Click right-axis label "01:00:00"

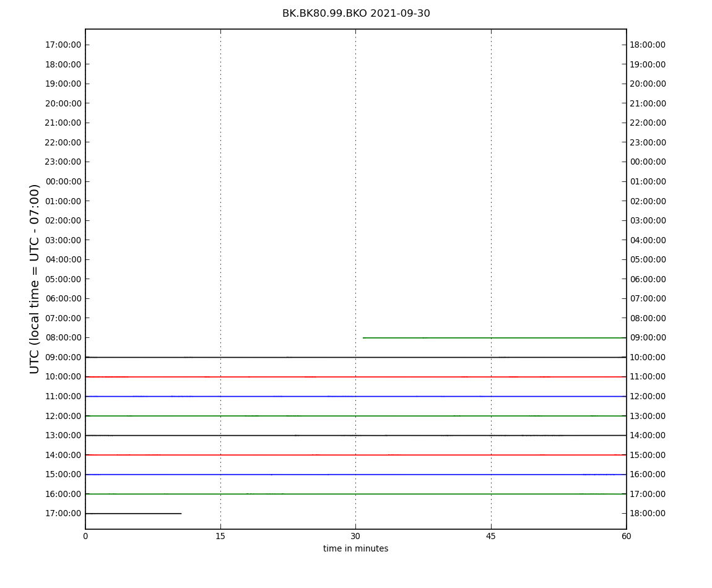pyautogui.click(x=648, y=181)
